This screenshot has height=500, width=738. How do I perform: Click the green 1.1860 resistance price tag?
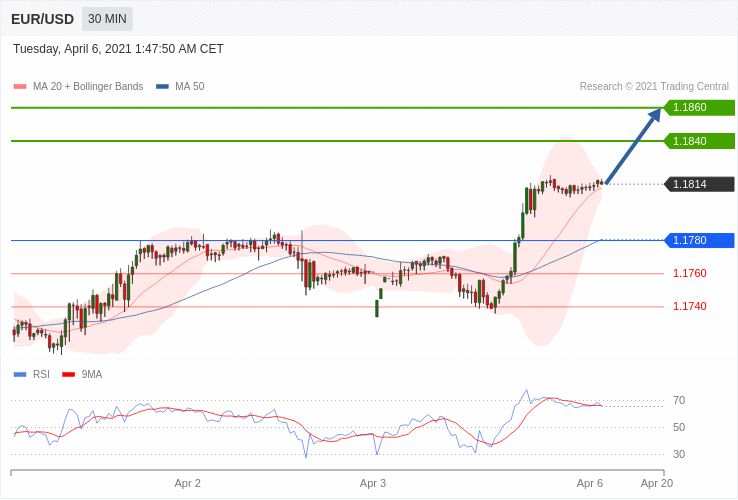[699, 107]
